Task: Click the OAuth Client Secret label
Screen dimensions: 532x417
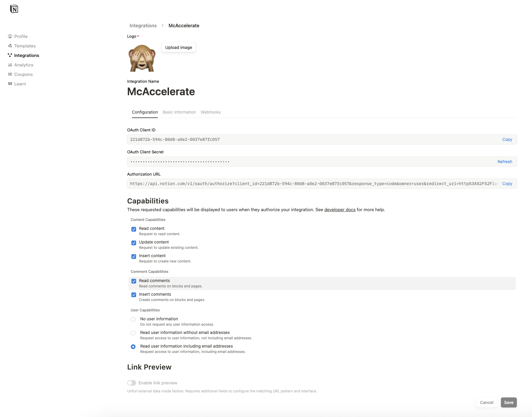Action: point(145,152)
